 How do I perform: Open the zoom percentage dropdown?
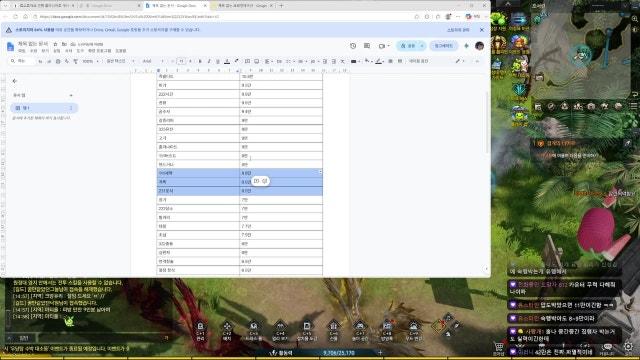pos(90,61)
